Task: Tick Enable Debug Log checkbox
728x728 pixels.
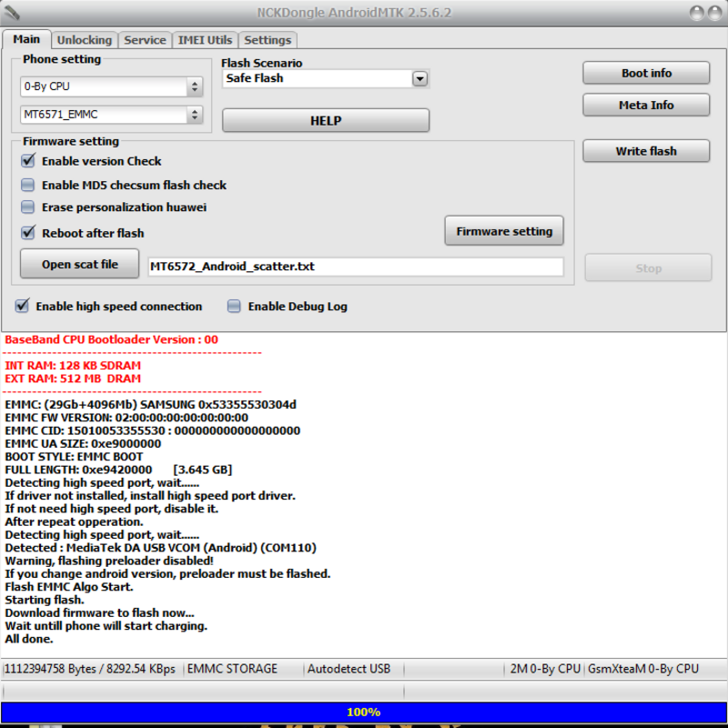Action: (x=234, y=306)
